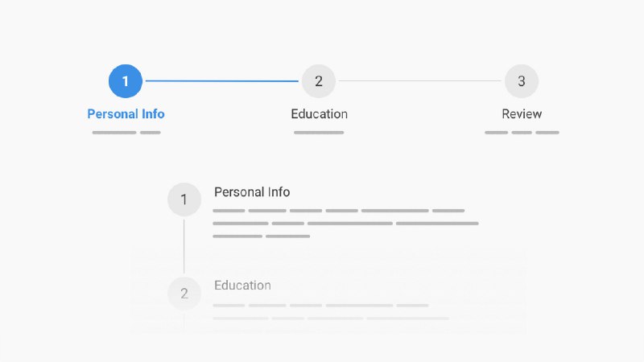Click vertical connector line between vertical steps 1 and 2
The width and height of the screenshot is (644, 362).
(184, 246)
